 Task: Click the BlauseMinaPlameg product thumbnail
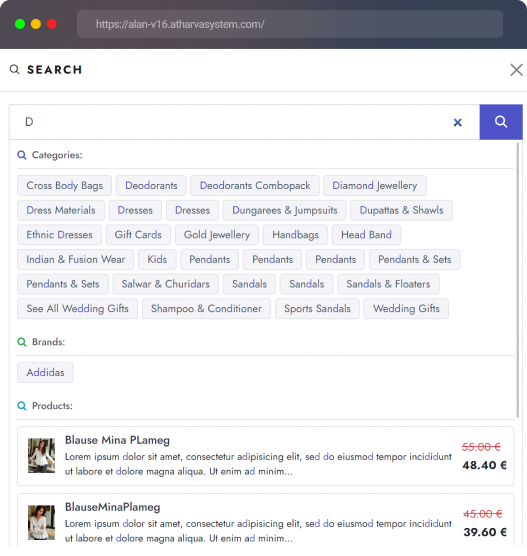[41, 523]
